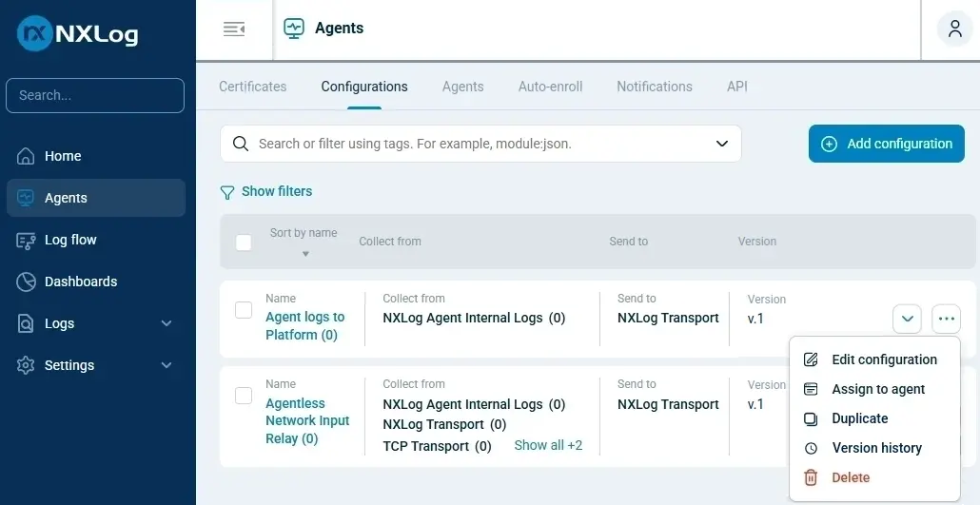Open Agentless Network Input Relay (0) link

[307, 420]
